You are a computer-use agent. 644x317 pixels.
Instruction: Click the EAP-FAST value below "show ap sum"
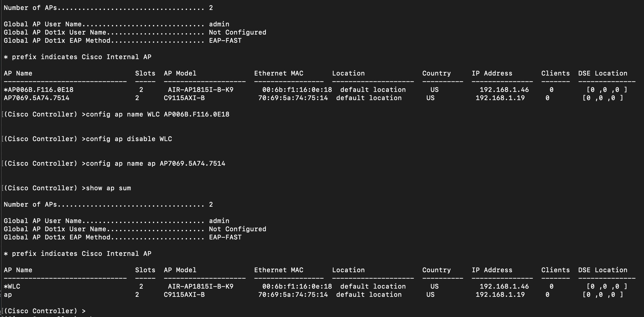[225, 237]
